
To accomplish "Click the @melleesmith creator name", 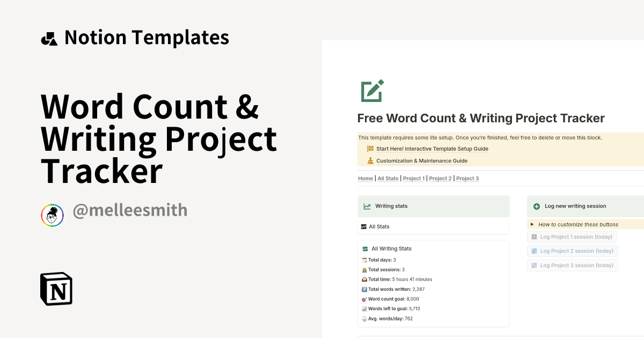I will pyautogui.click(x=130, y=210).
